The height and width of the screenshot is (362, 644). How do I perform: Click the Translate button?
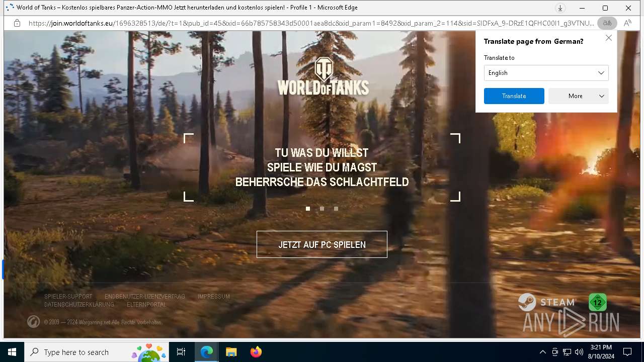click(514, 96)
